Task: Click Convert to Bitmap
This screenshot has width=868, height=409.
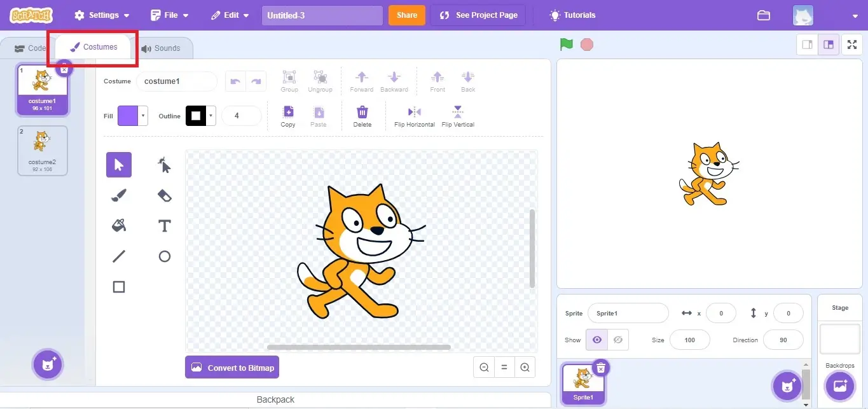Action: click(232, 368)
